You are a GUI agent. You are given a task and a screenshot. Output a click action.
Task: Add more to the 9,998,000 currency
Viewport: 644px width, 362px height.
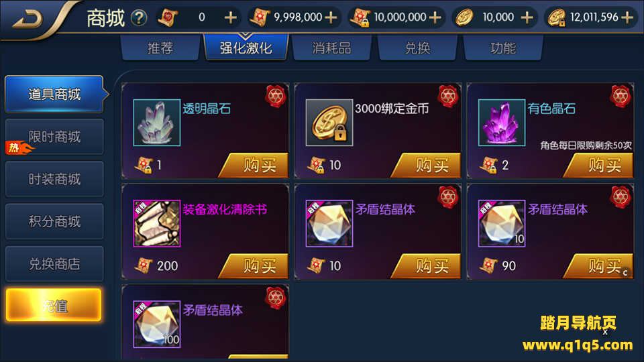[x=331, y=17]
